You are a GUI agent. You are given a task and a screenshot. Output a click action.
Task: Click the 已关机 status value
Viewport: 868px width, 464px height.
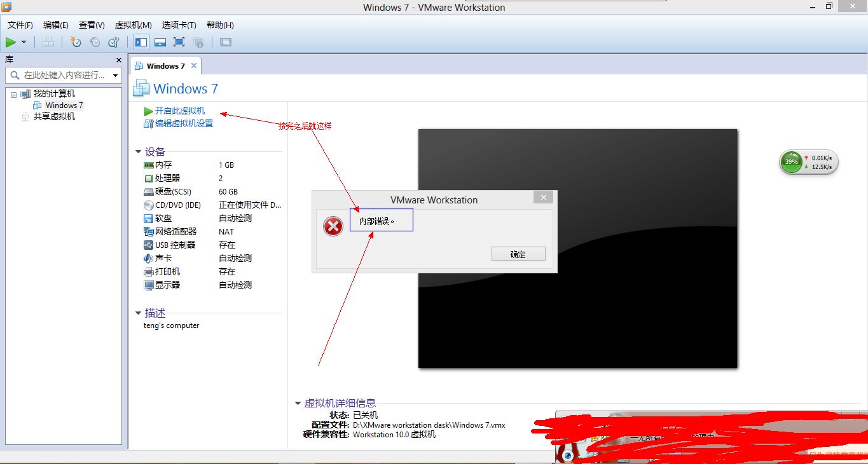pos(365,415)
